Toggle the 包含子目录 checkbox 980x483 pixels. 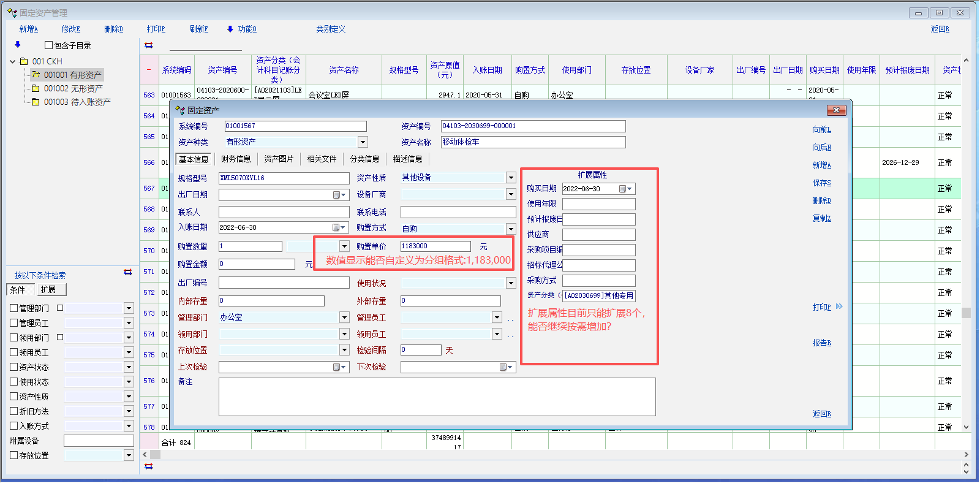(x=49, y=45)
